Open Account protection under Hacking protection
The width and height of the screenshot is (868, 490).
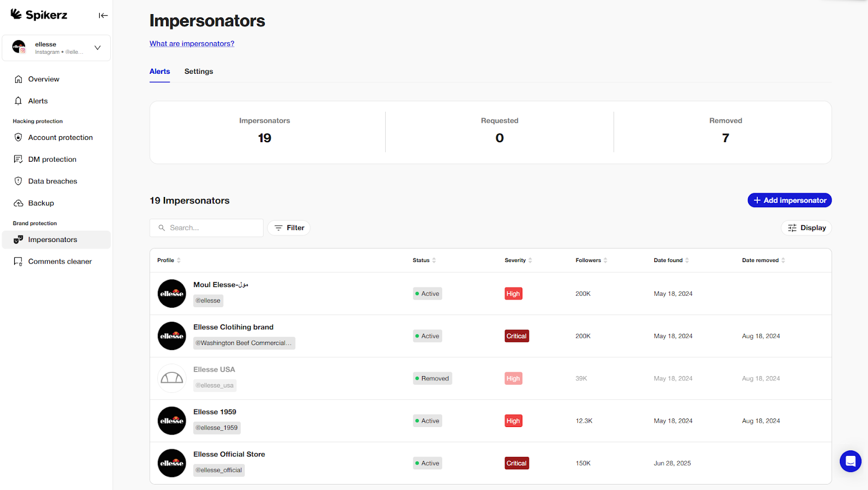pos(60,137)
